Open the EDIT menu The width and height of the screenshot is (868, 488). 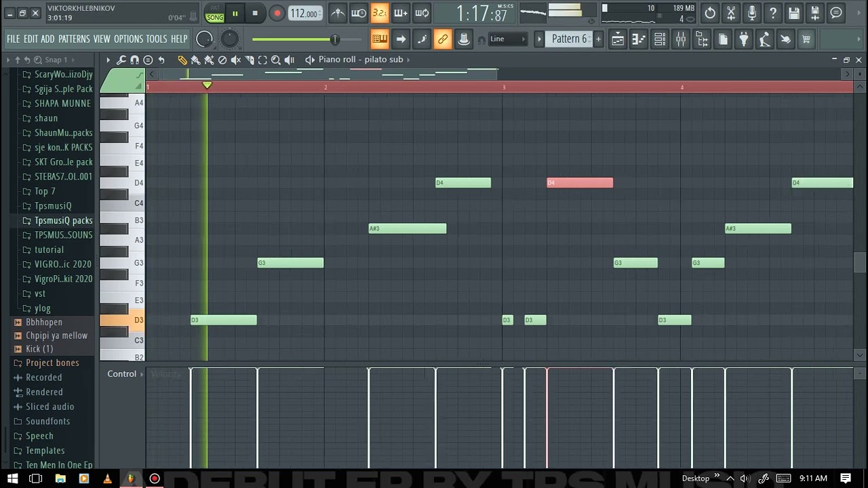point(31,39)
